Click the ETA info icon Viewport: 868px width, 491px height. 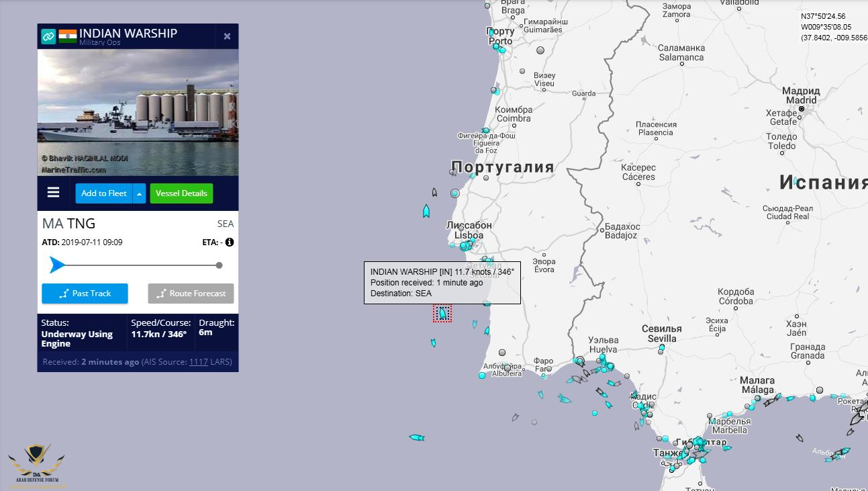click(x=230, y=242)
